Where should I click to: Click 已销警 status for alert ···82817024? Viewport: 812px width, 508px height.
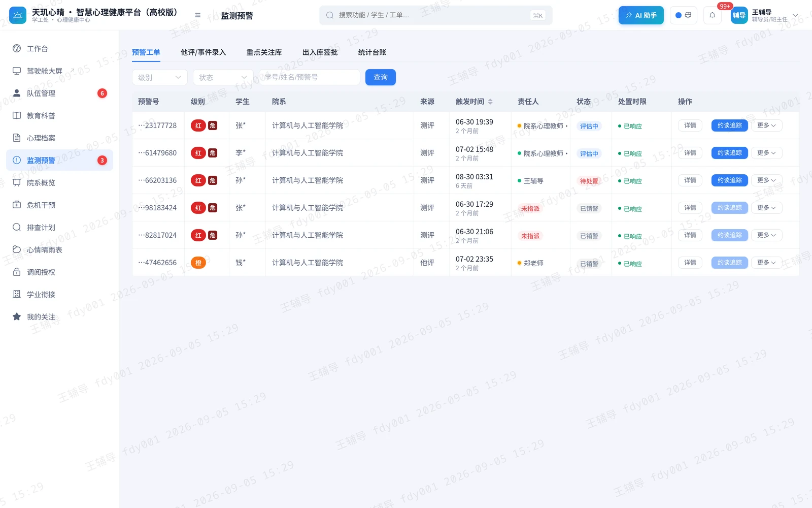[589, 236]
